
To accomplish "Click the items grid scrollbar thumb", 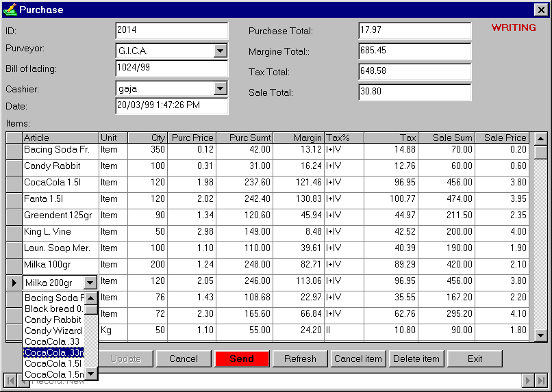I will tap(541, 153).
